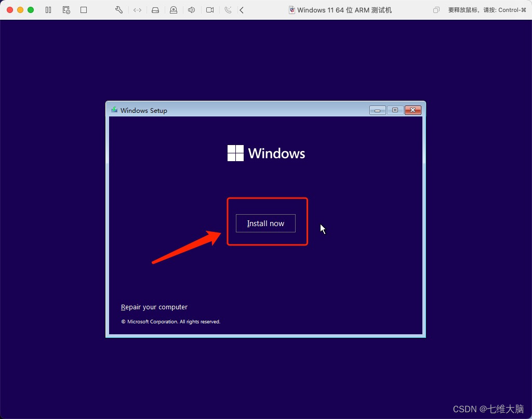This screenshot has height=419, width=532.
Task: Close the macOS VM window red button
Action: [10, 10]
